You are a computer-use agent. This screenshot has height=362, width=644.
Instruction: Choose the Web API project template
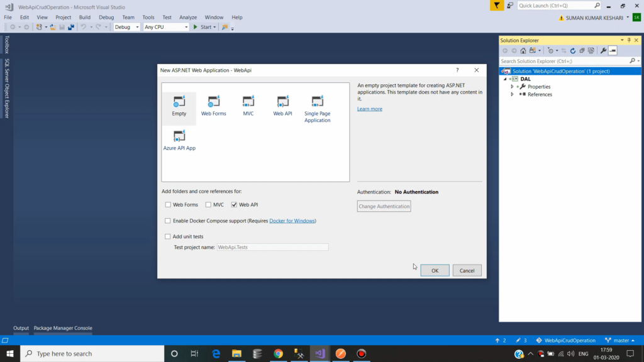click(282, 106)
